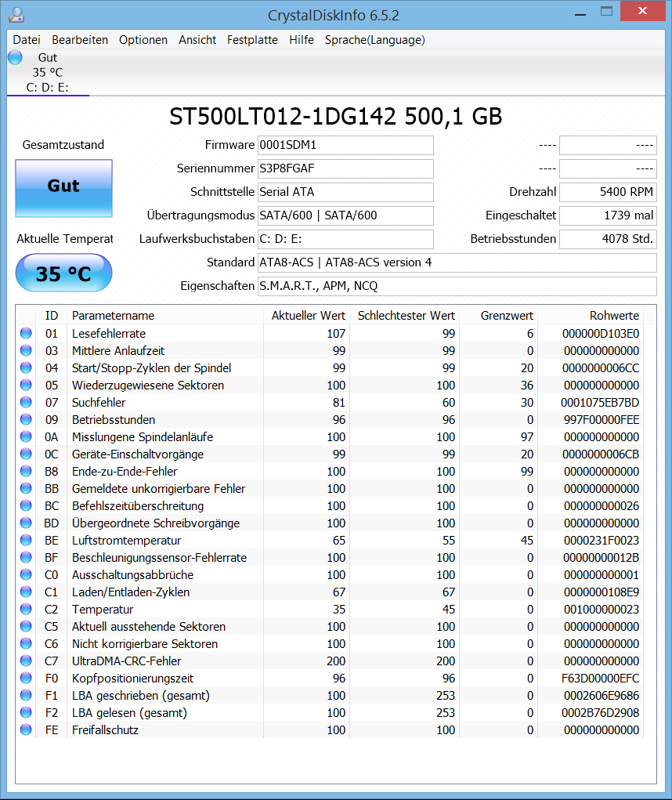Click the Firmware field 0001SDM1
The width and height of the screenshot is (672, 800).
point(345,145)
